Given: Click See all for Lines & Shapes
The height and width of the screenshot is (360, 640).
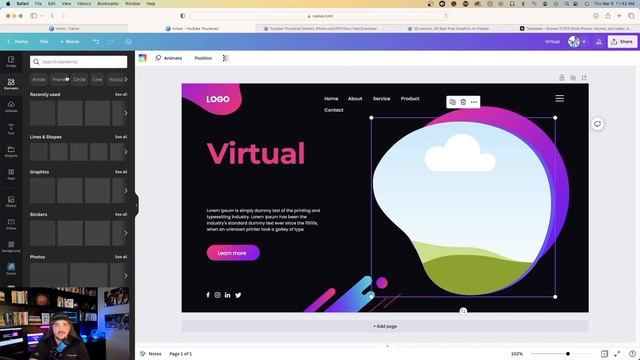Looking at the screenshot, I should coord(121,137).
